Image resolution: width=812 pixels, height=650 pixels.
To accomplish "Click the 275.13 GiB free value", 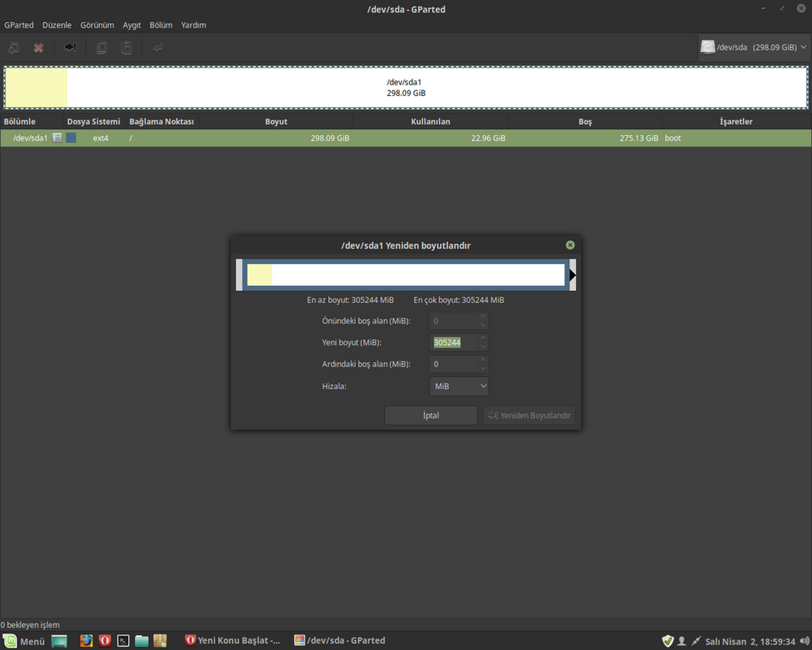I will click(x=638, y=138).
